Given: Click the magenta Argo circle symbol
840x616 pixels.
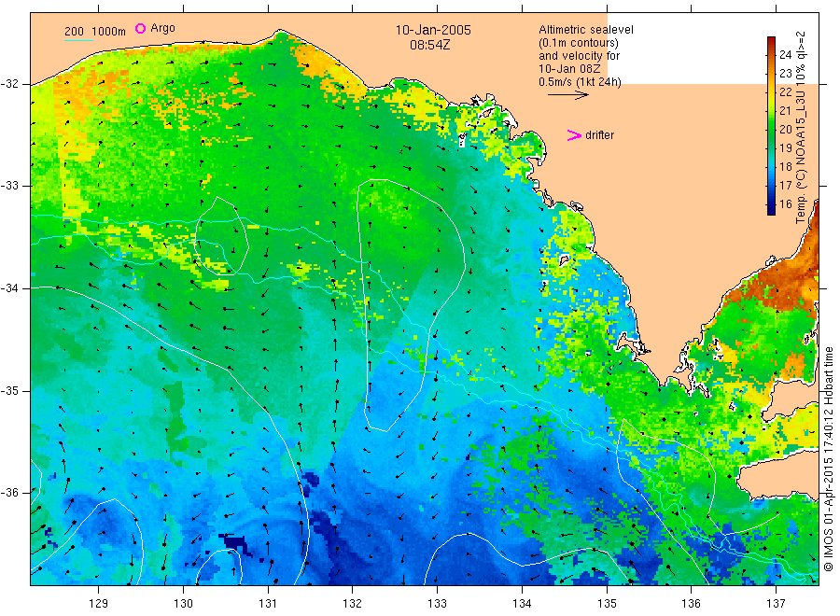Looking at the screenshot, I should coord(140,28).
